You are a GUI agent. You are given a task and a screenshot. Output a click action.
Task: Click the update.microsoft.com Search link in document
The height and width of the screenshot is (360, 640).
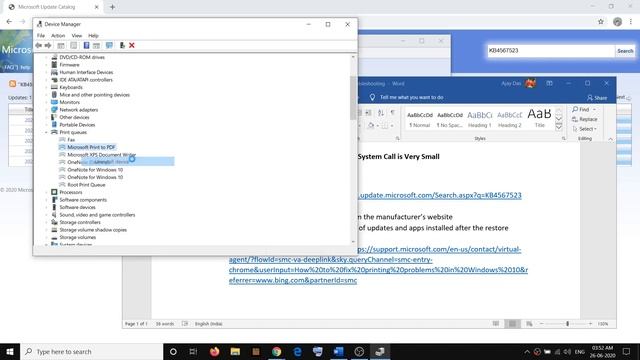click(x=440, y=195)
